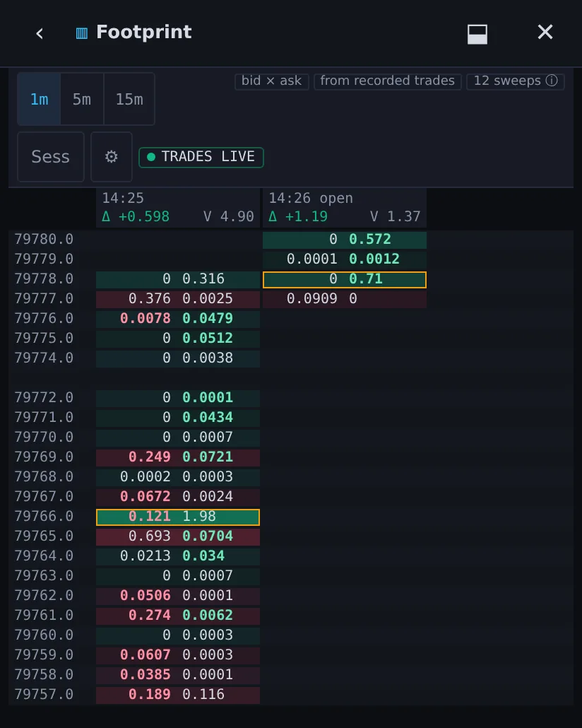Click the 0.189 × 0.116 cell
Screen dimensions: 582x728
coord(178,695)
